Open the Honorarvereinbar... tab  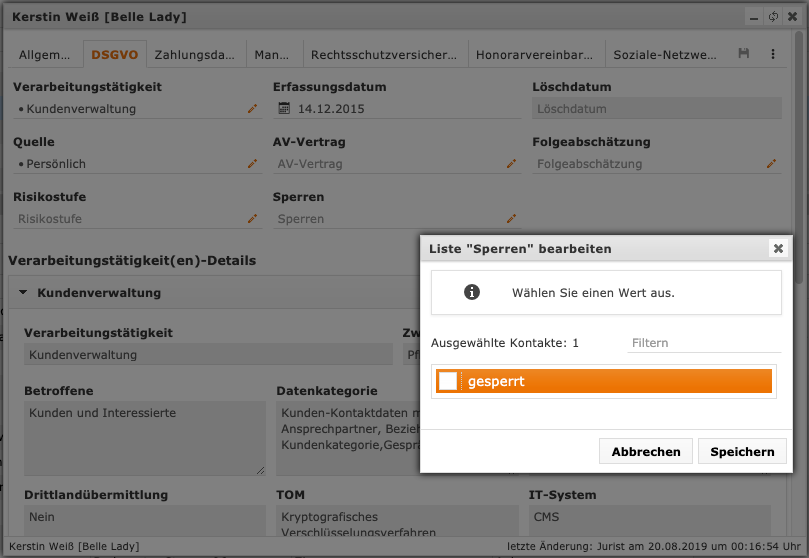click(x=534, y=55)
